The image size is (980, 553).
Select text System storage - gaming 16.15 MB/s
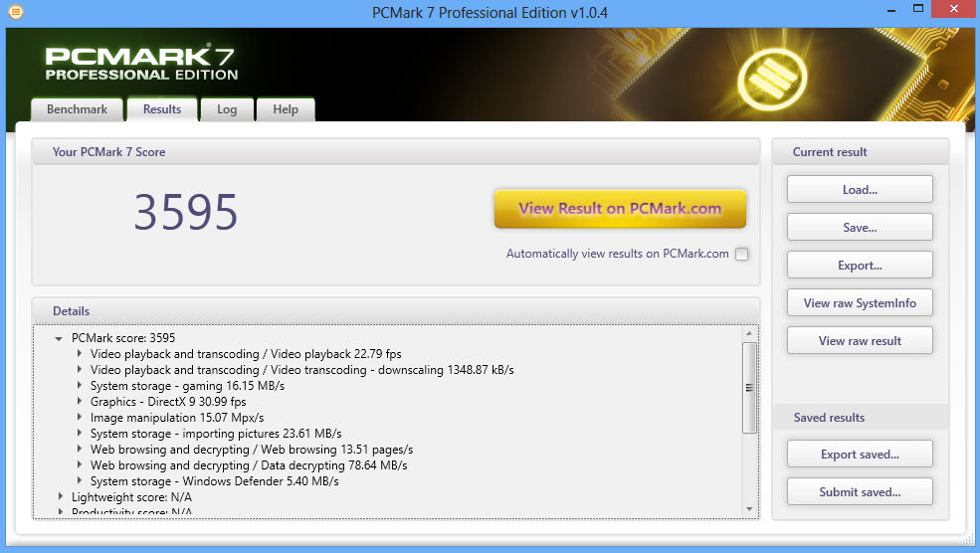pos(187,386)
